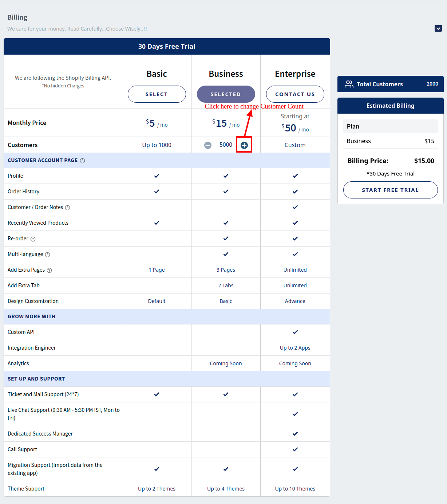Click the Profile checkmark in the Basic column
The image size is (447, 504).
pyautogui.click(x=157, y=176)
